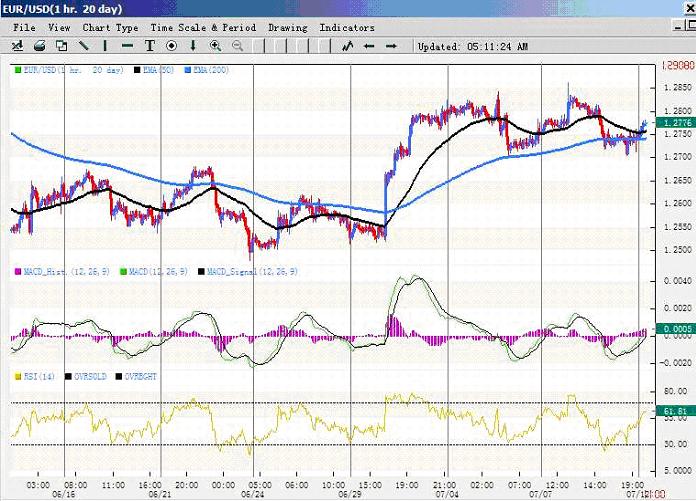Open the Time Scale & Period menu

[x=203, y=28]
